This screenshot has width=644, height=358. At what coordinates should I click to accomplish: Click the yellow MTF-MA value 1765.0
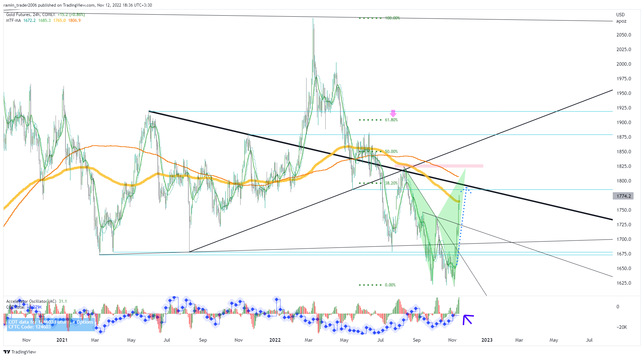pos(59,21)
